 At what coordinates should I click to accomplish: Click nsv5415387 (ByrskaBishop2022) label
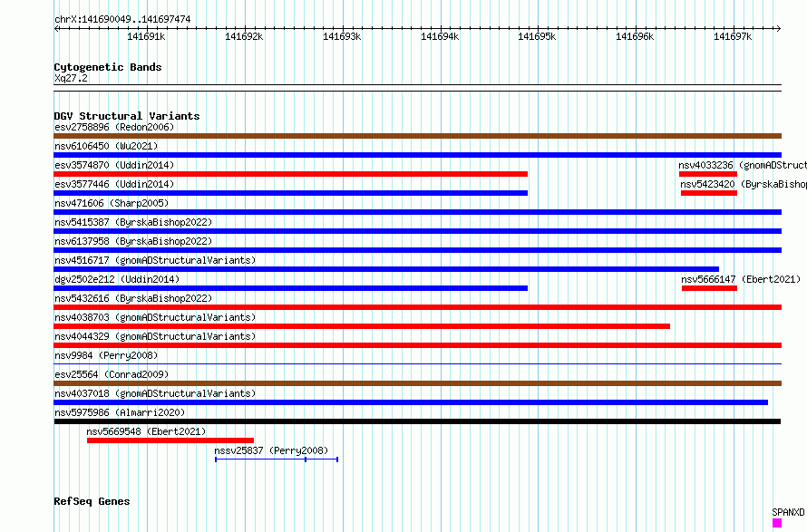[x=133, y=222]
